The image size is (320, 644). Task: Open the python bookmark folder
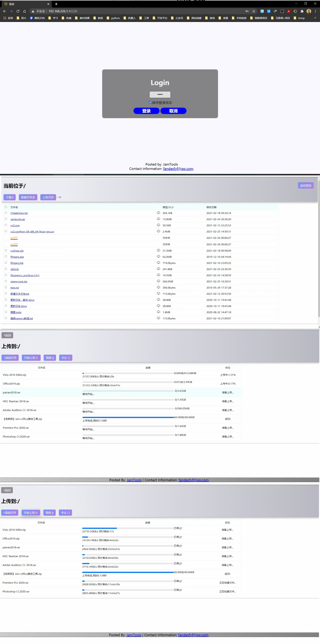click(113, 18)
